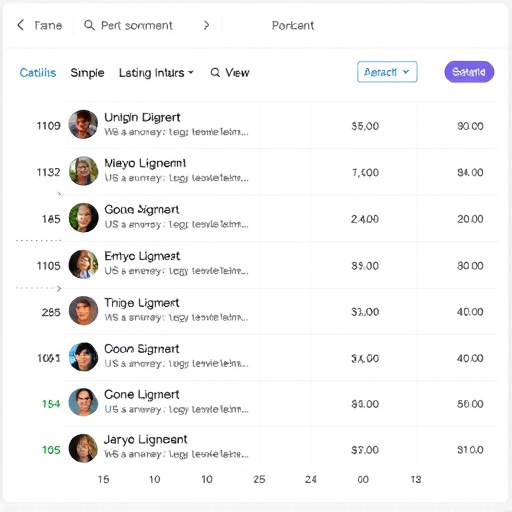Click the back arrow icon beside Fane
512x512 pixels.
pos(21,25)
